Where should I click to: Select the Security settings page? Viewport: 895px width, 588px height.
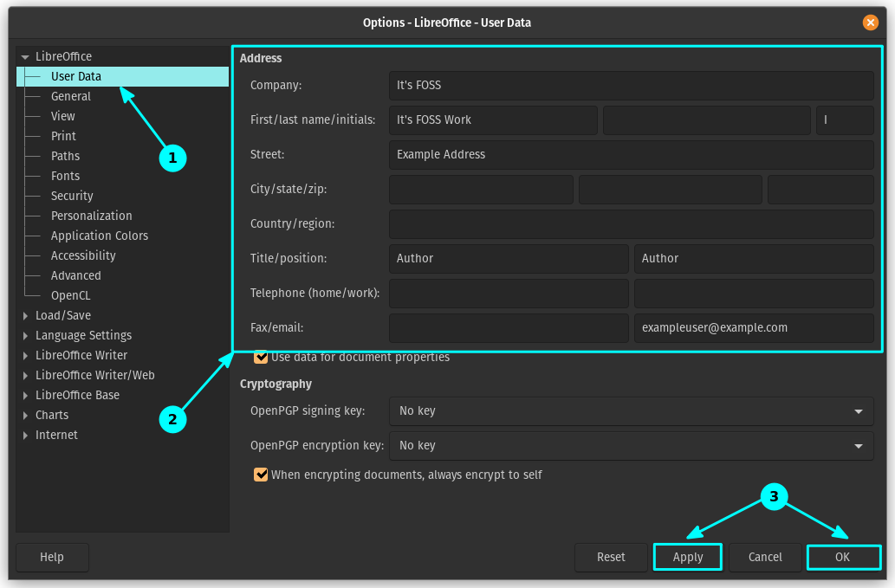pos(71,196)
